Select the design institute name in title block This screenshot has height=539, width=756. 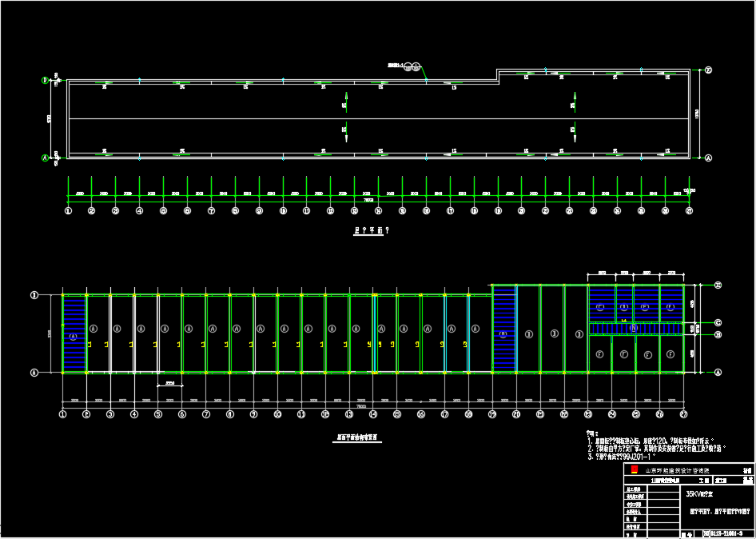(x=678, y=470)
